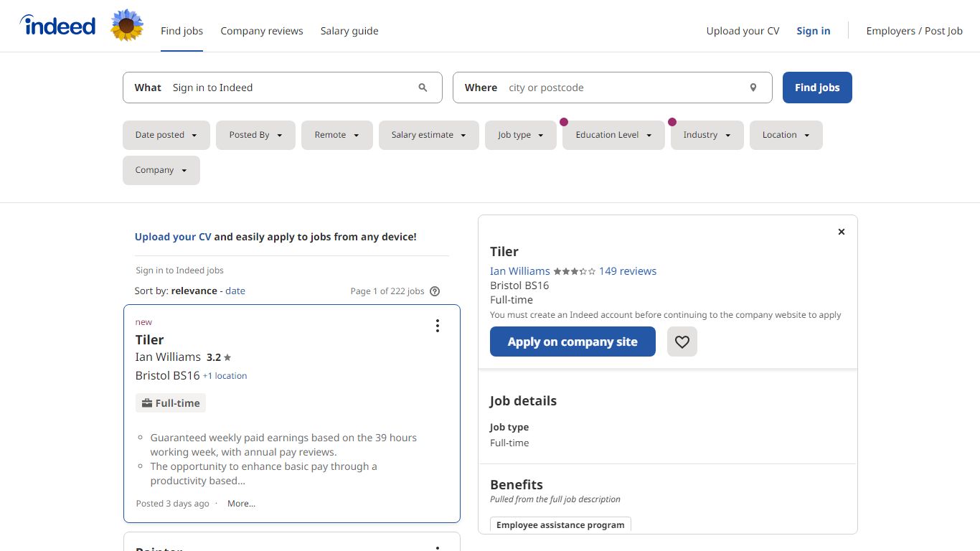Click 'Page 1 of 222 jobs' text
This screenshot has height=551, width=980.
(x=387, y=291)
